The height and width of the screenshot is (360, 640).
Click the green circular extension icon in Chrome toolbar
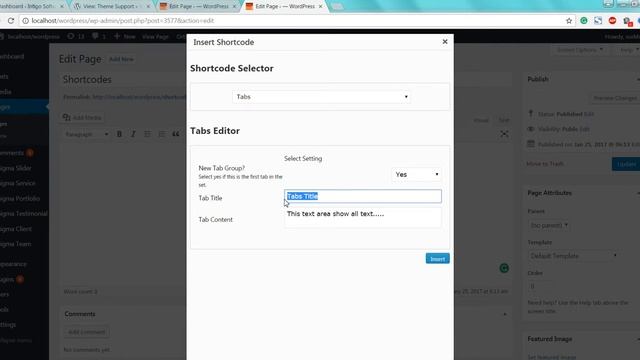pyautogui.click(x=584, y=20)
